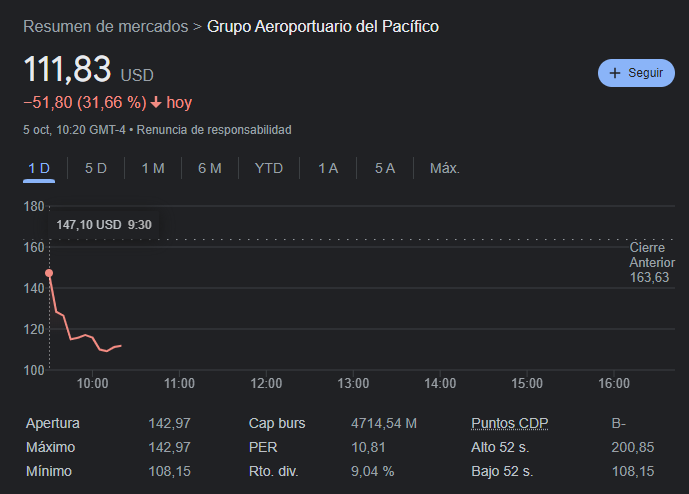The width and height of the screenshot is (689, 494).
Task: Switch to the 5 D chart tab
Action: (96, 168)
